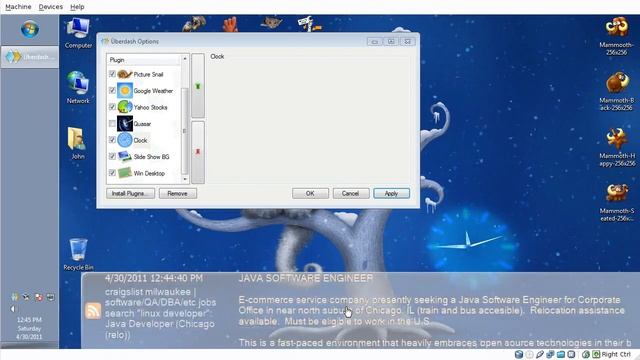The height and width of the screenshot is (360, 640).
Task: Click the Uberdash Options title bar icon
Action: pos(105,41)
